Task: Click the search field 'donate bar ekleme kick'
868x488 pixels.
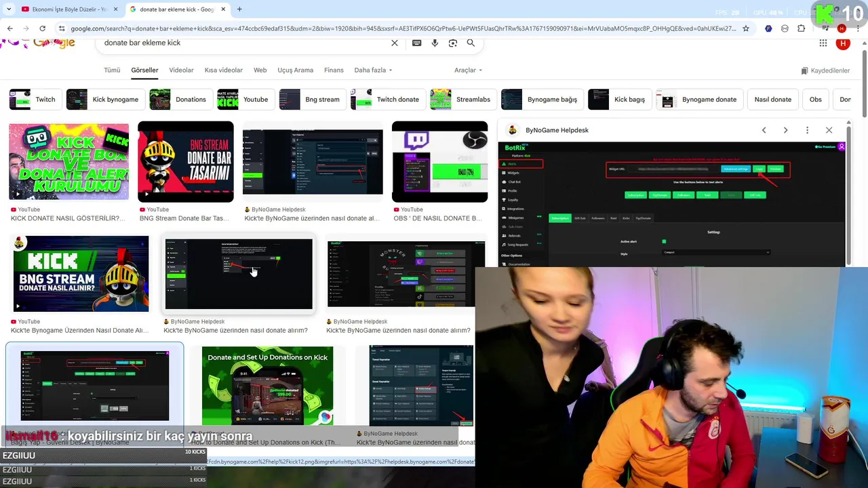Action: coord(244,43)
